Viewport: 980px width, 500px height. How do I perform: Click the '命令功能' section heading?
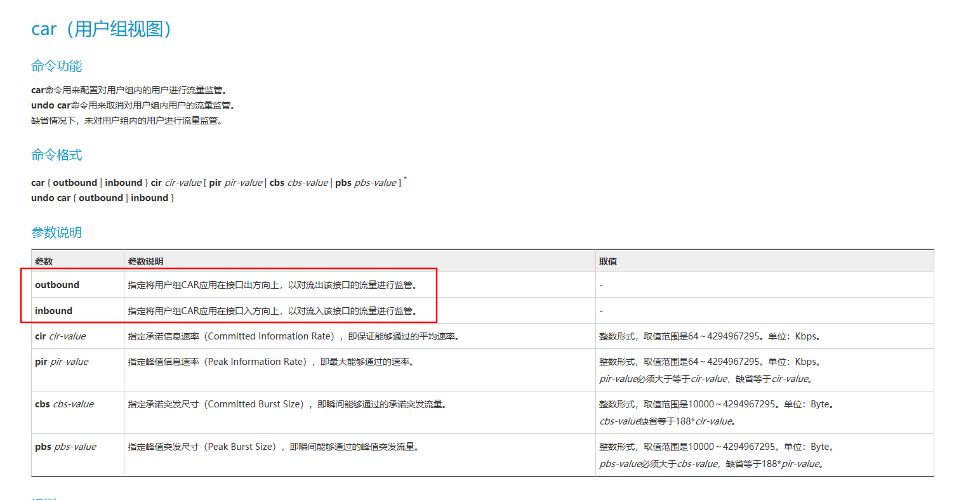pyautogui.click(x=56, y=66)
